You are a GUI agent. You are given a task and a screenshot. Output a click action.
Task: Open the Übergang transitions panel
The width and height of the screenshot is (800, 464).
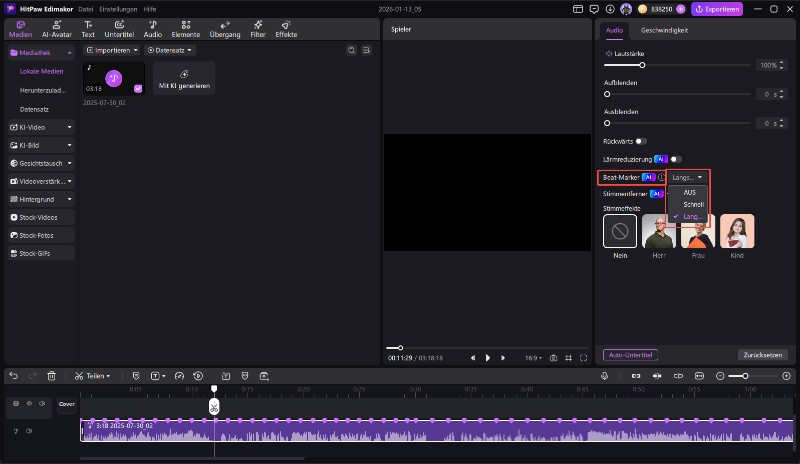coord(224,28)
